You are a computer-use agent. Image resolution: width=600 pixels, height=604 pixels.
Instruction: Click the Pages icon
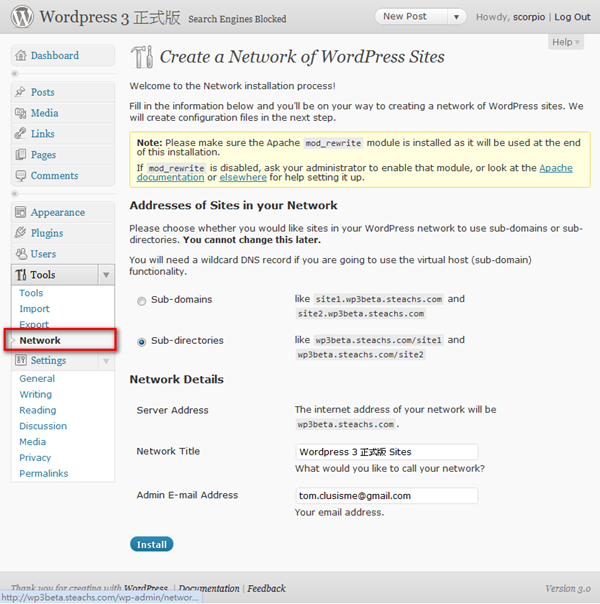coord(20,154)
